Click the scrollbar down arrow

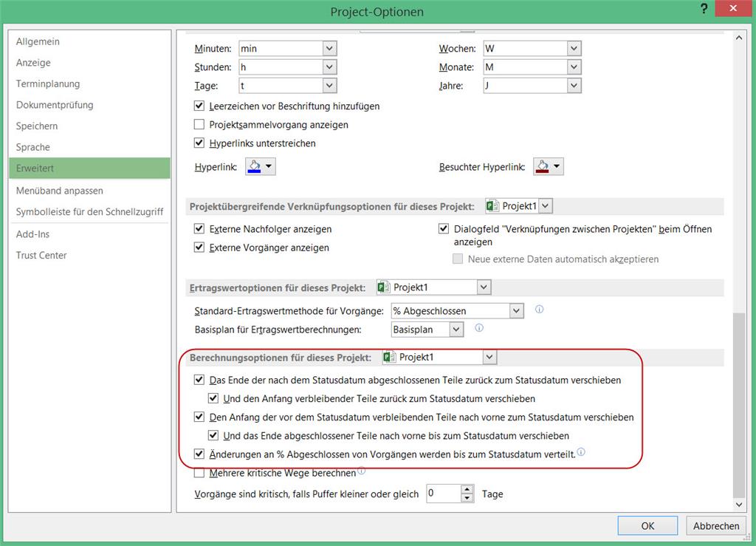739,505
